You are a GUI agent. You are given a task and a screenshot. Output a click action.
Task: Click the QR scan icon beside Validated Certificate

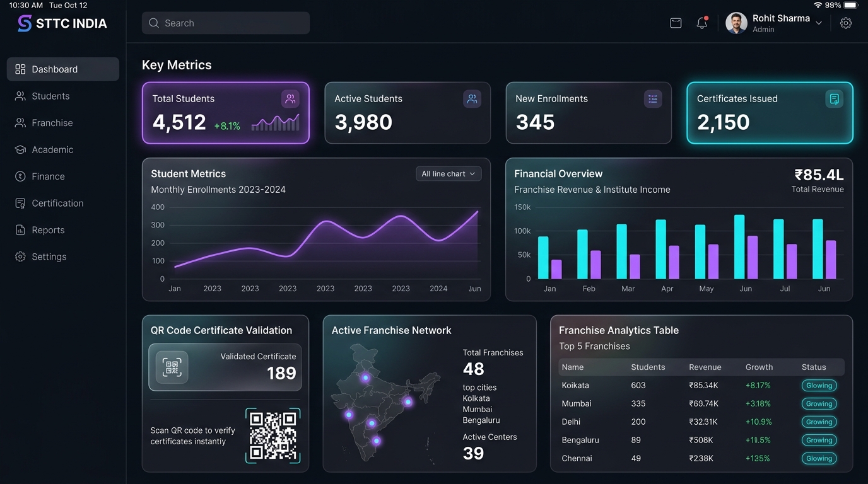[172, 367]
